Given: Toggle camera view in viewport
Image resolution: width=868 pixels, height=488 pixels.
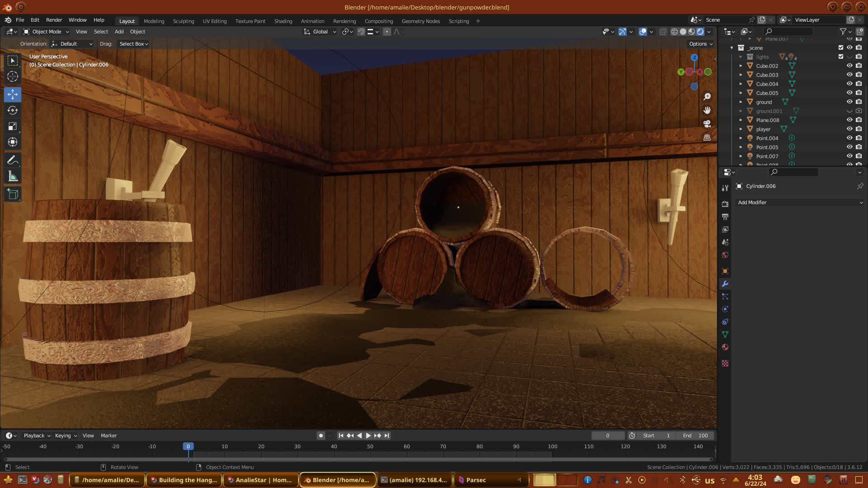Looking at the screenshot, I should coord(707,124).
